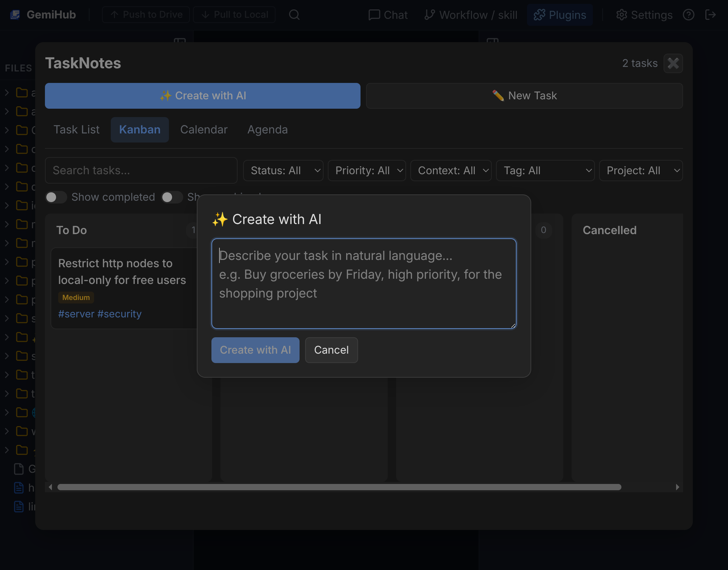This screenshot has height=570, width=728.
Task: Open the Plugins puzzle icon
Action: (x=539, y=15)
